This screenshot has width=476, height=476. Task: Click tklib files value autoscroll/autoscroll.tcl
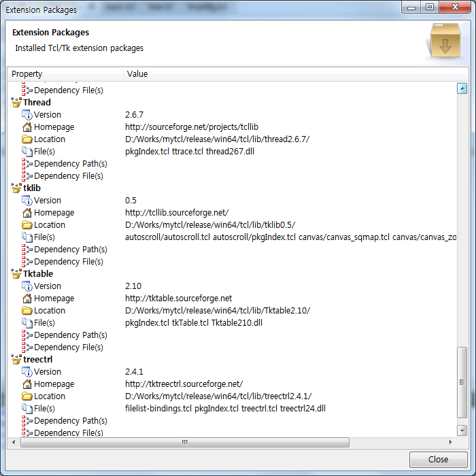[167, 237]
